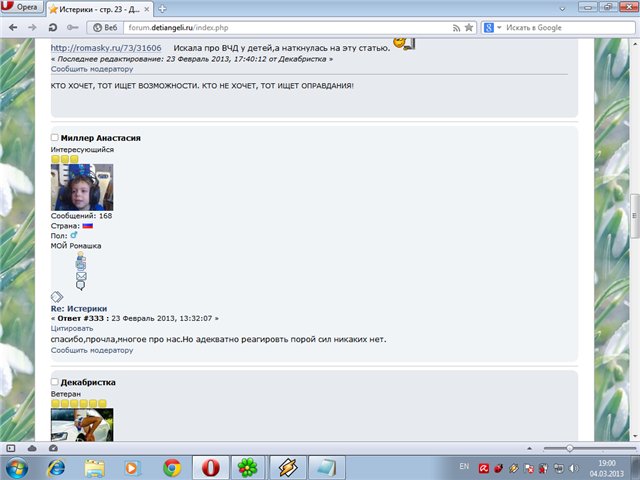640x480 pixels.
Task: Select text 'Сообщений: 168'
Action: pos(81,216)
